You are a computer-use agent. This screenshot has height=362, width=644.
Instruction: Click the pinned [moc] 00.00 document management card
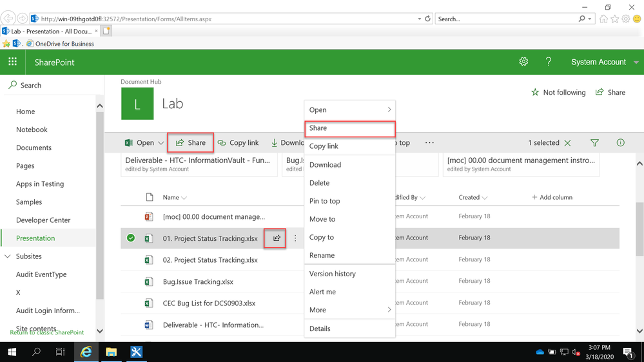tap(521, 165)
